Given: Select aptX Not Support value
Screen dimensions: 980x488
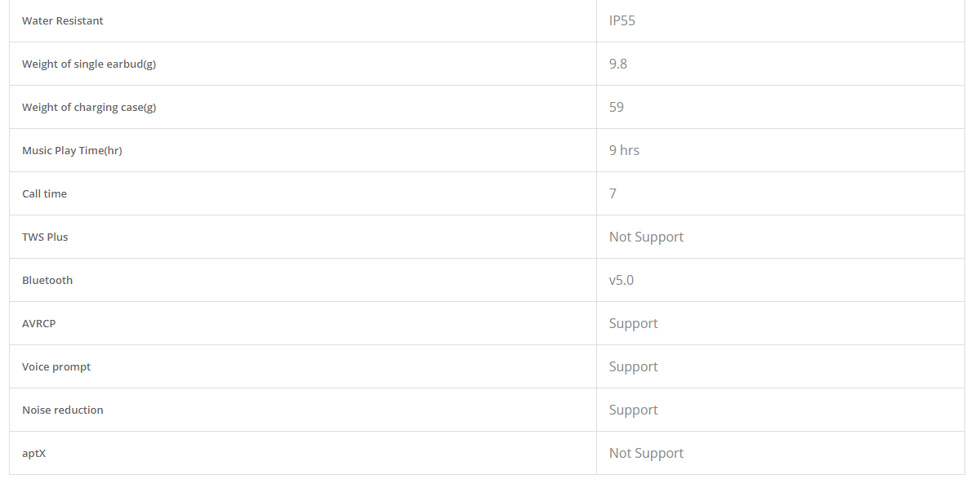Looking at the screenshot, I should (x=646, y=453).
